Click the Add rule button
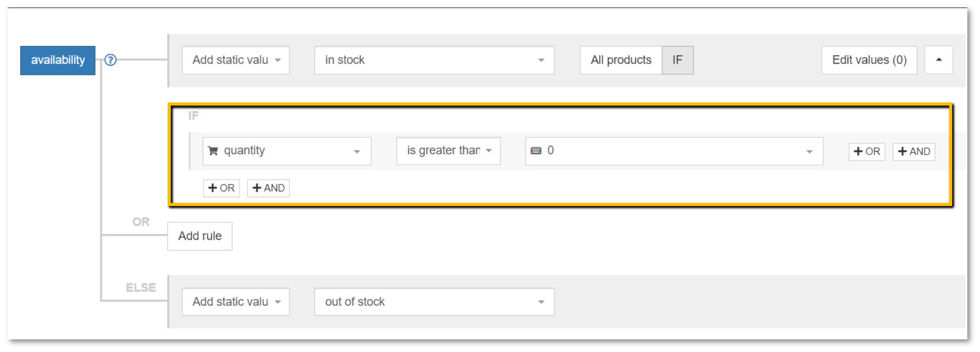980x352 pixels. (199, 236)
